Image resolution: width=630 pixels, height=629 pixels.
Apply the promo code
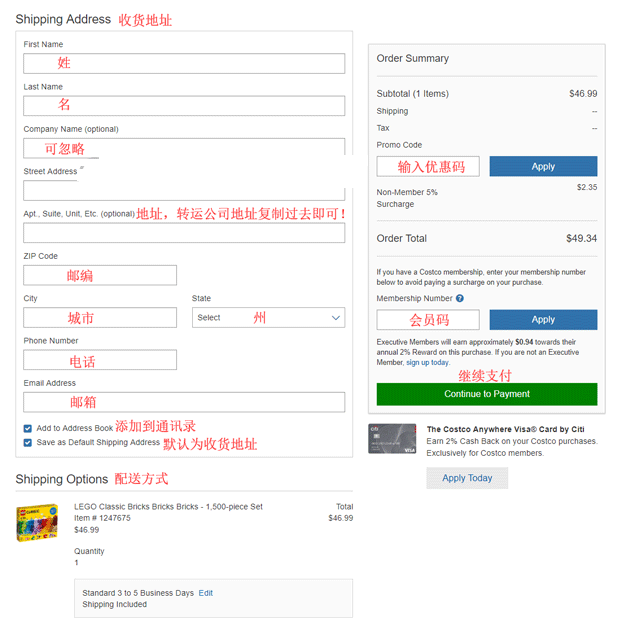(x=543, y=166)
